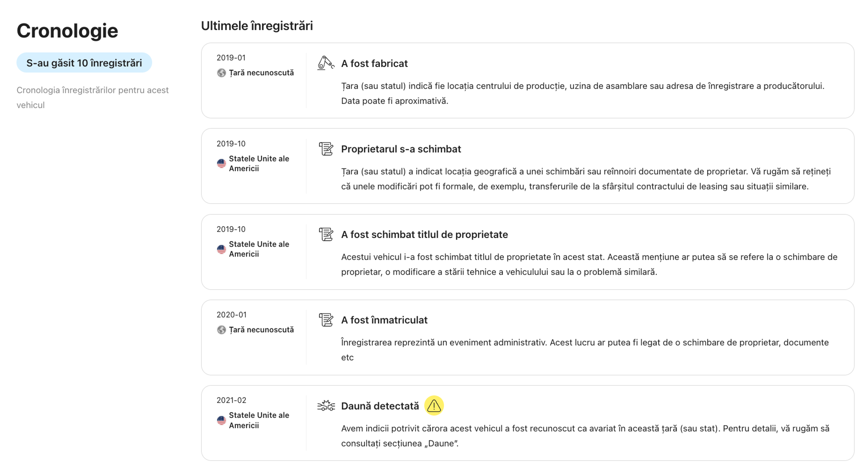
Task: Click the factory robot arm icon
Action: coord(325,63)
